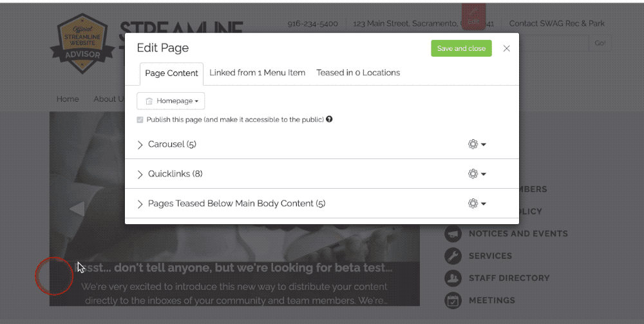Click the Home menu item on the background page
Image resolution: width=644 pixels, height=324 pixels.
click(68, 99)
